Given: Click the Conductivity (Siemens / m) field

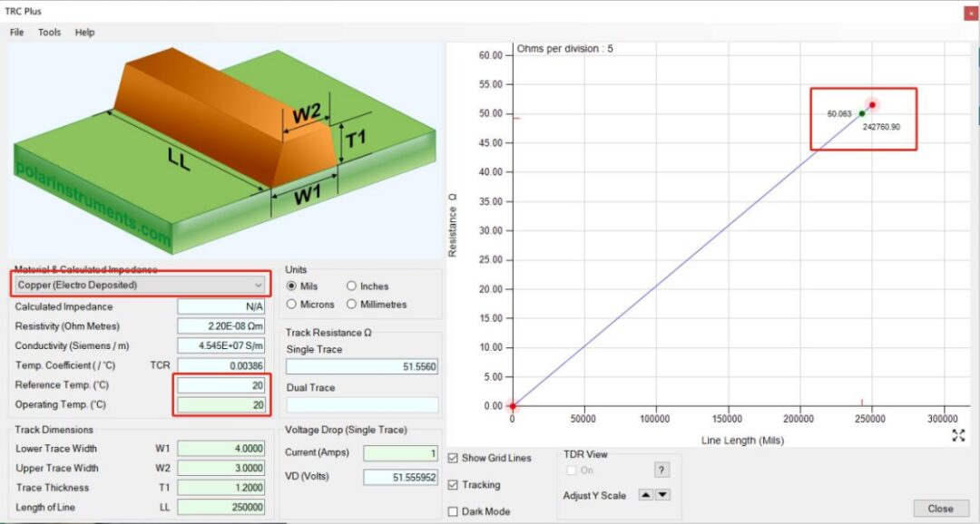Looking at the screenshot, I should 221,345.
